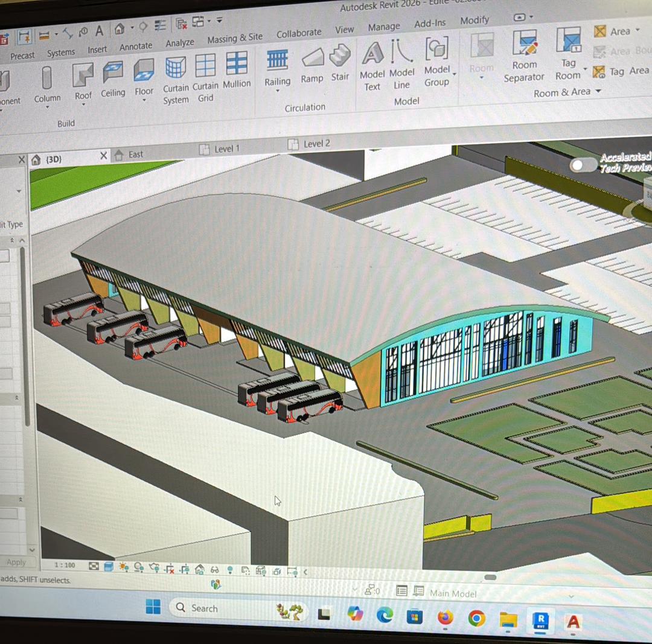Activate the Model Text tool
This screenshot has height=644, width=652.
click(x=372, y=65)
